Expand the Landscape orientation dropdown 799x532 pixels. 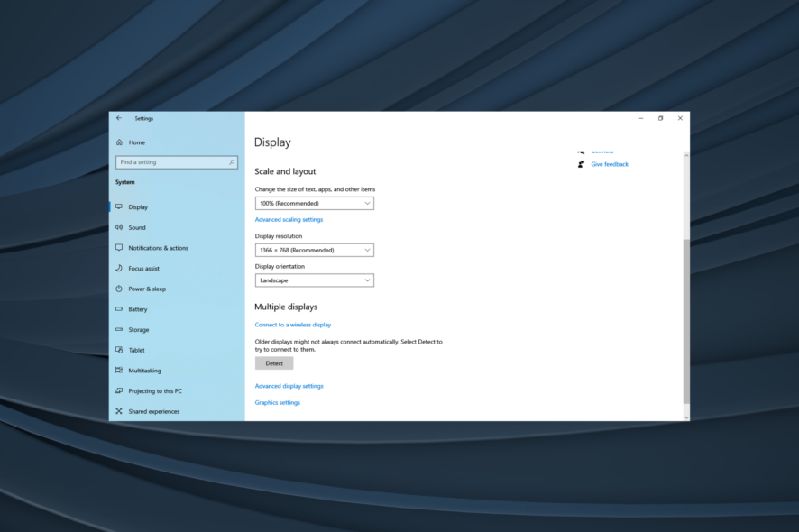point(314,280)
